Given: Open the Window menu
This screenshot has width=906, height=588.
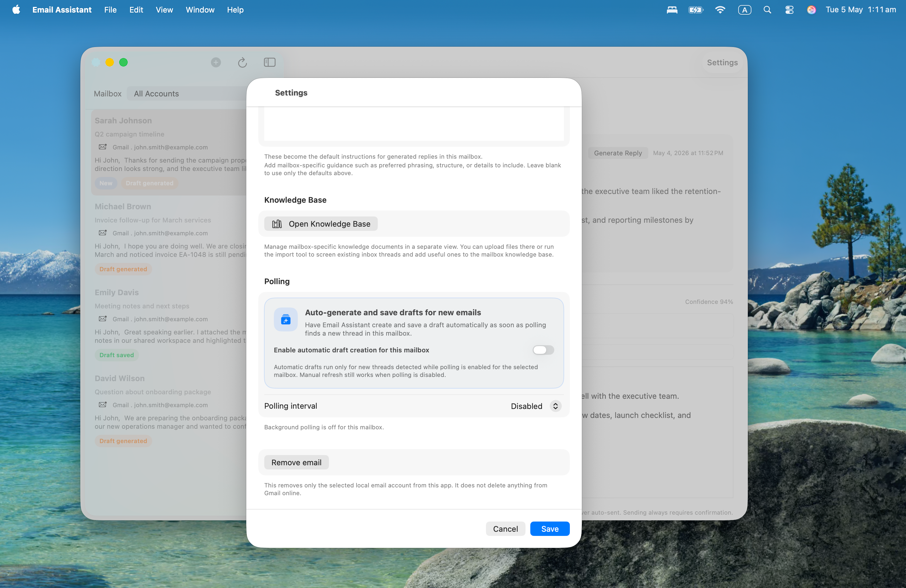Looking at the screenshot, I should (200, 10).
